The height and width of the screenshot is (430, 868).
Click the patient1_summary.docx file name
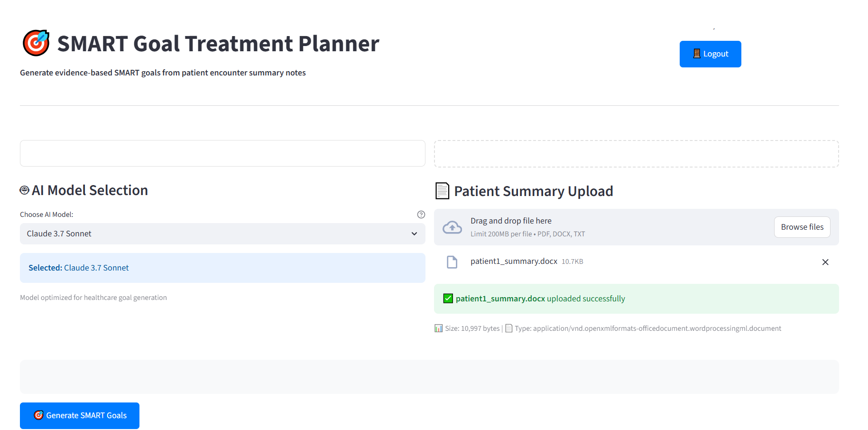514,262
